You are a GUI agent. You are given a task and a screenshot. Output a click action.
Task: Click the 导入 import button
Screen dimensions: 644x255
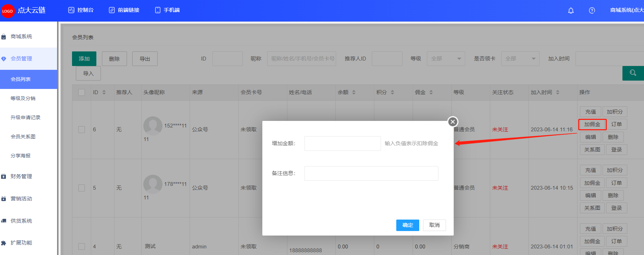pyautogui.click(x=88, y=73)
